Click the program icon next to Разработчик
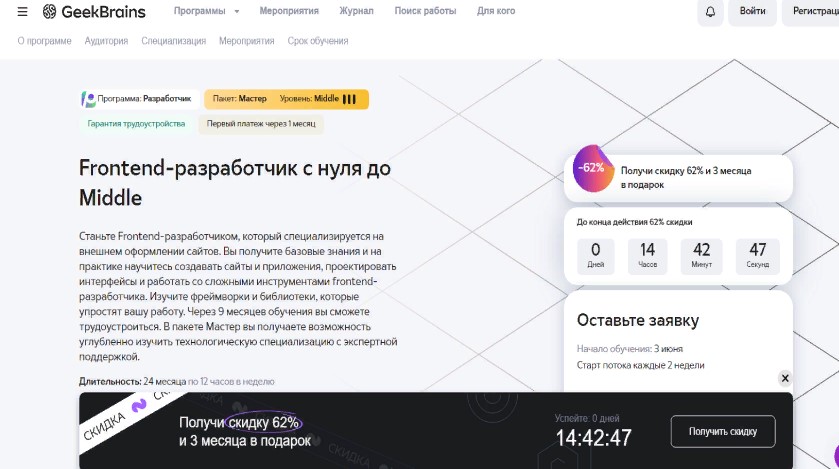839x469 pixels. 88,99
